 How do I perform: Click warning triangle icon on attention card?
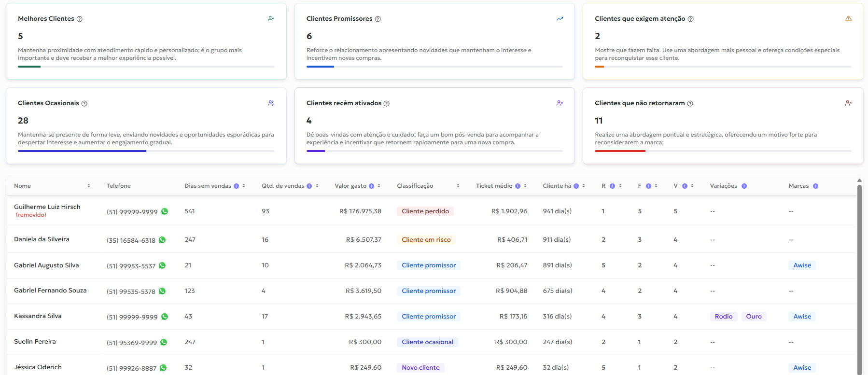click(x=848, y=19)
